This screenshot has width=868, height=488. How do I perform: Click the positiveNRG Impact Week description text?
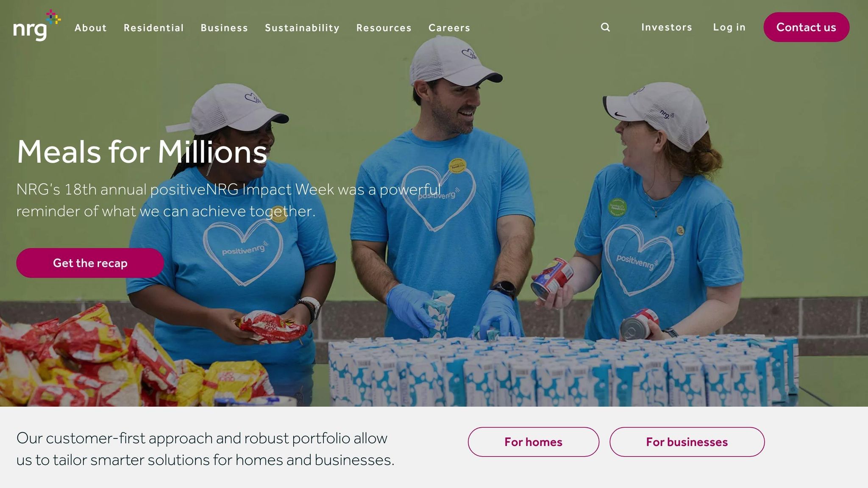click(228, 200)
